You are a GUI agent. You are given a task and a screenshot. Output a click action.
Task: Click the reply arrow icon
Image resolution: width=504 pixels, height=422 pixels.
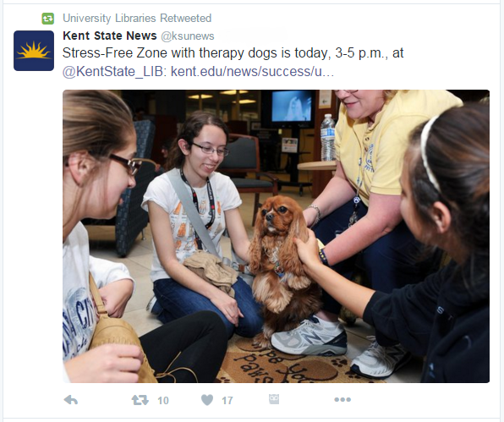71,400
